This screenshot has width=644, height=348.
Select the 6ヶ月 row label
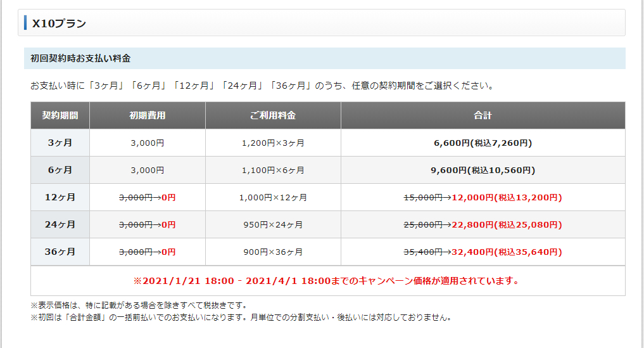(60, 170)
